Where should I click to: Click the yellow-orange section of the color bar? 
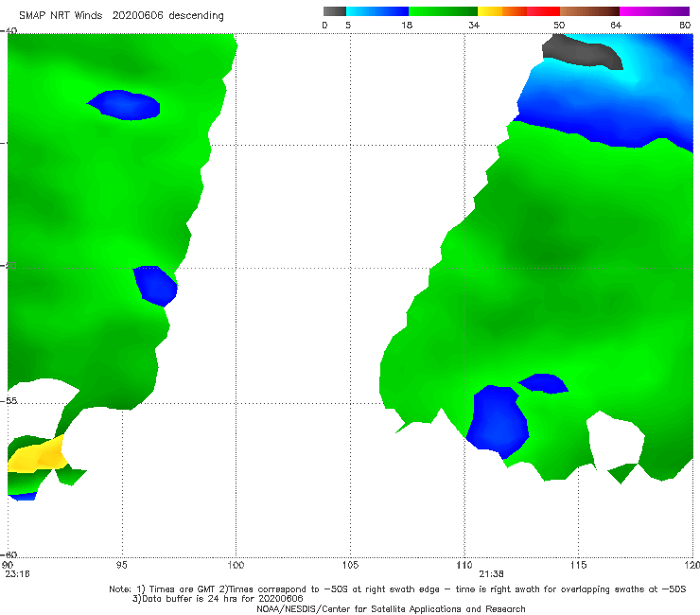(502, 11)
